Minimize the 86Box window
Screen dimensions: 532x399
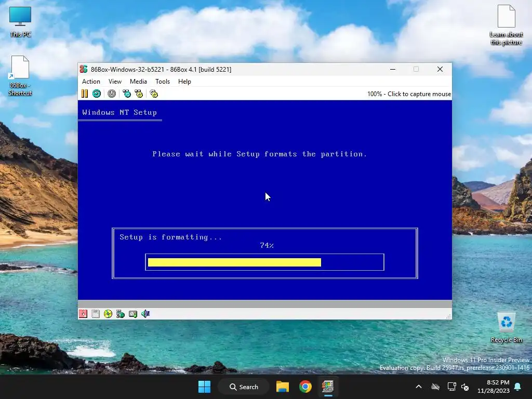click(393, 69)
